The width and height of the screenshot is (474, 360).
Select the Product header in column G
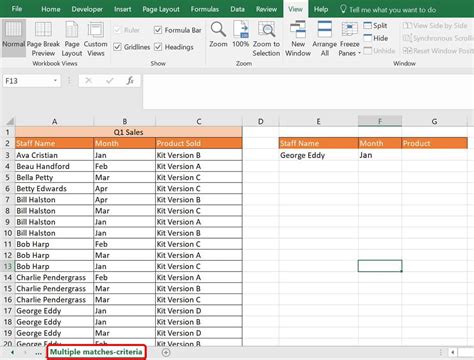[x=435, y=143]
